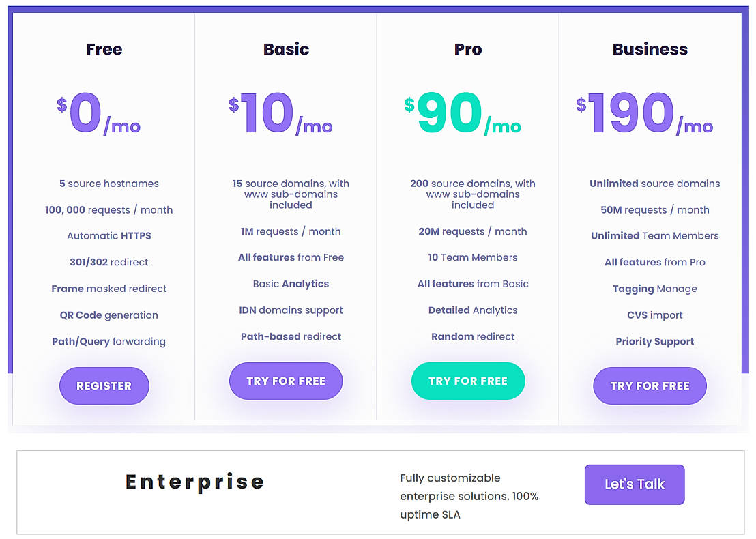
Task: Click the Pro plan heading
Action: (468, 49)
